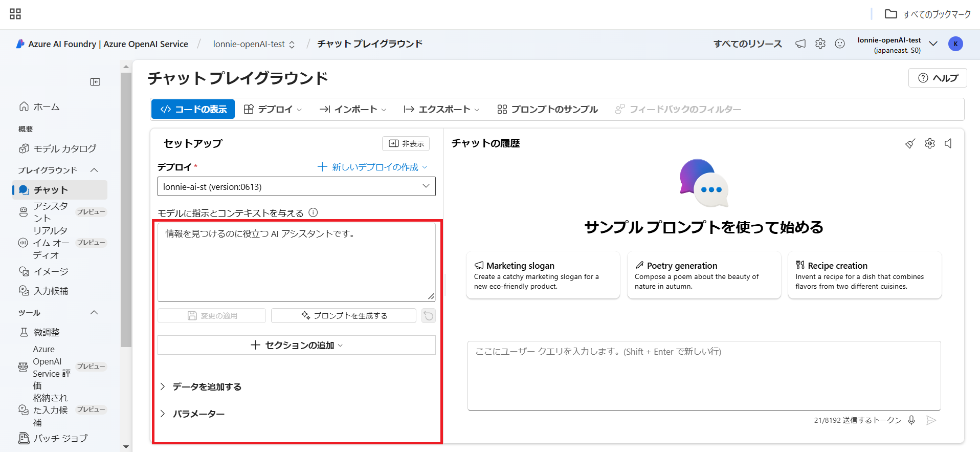The height and width of the screenshot is (452, 980).
Task: Click sidebar scrollbar up arrow
Action: 126,67
